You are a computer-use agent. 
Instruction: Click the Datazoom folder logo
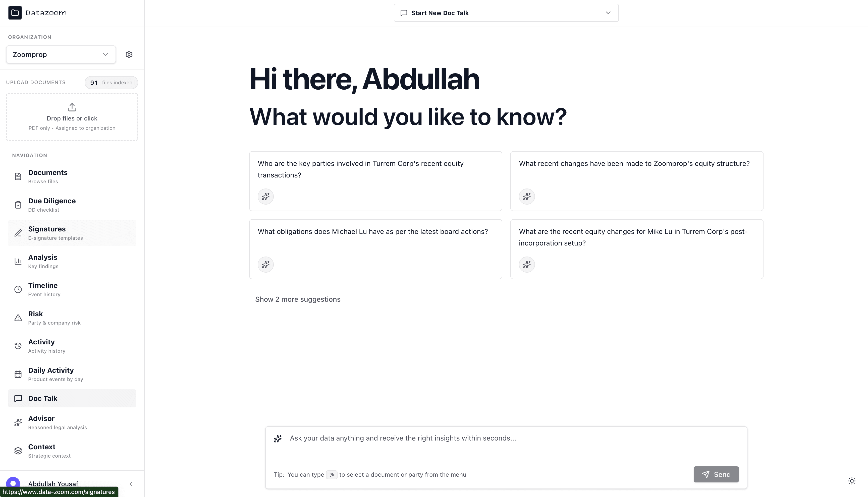[x=15, y=13]
